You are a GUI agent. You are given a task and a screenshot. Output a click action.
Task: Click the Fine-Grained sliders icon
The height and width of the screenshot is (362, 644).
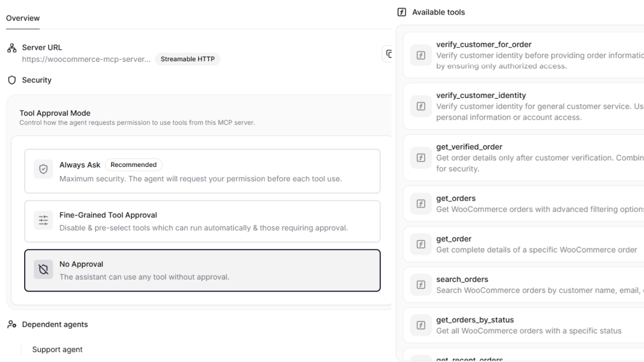pos(43,220)
